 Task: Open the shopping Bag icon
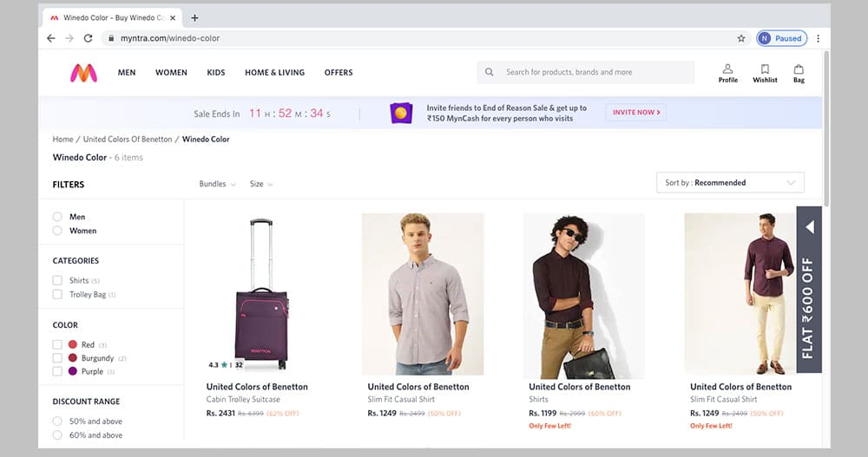point(799,69)
